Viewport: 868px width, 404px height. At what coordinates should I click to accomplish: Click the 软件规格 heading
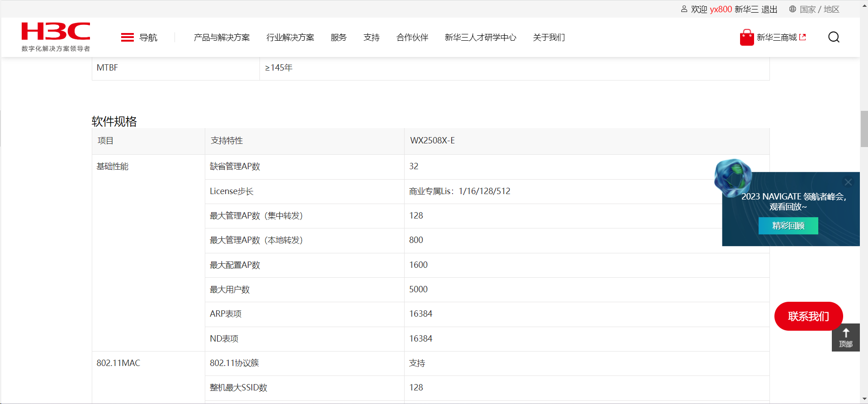[114, 121]
